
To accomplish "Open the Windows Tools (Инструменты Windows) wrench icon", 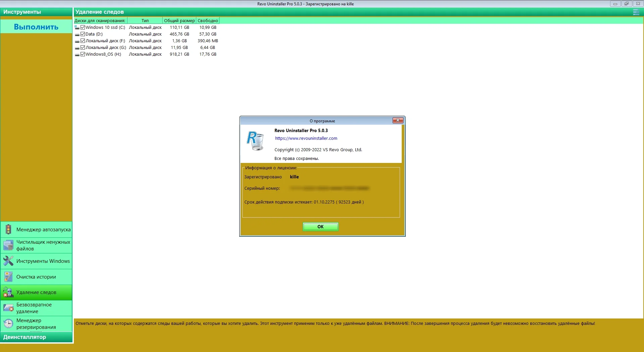I will (8, 261).
